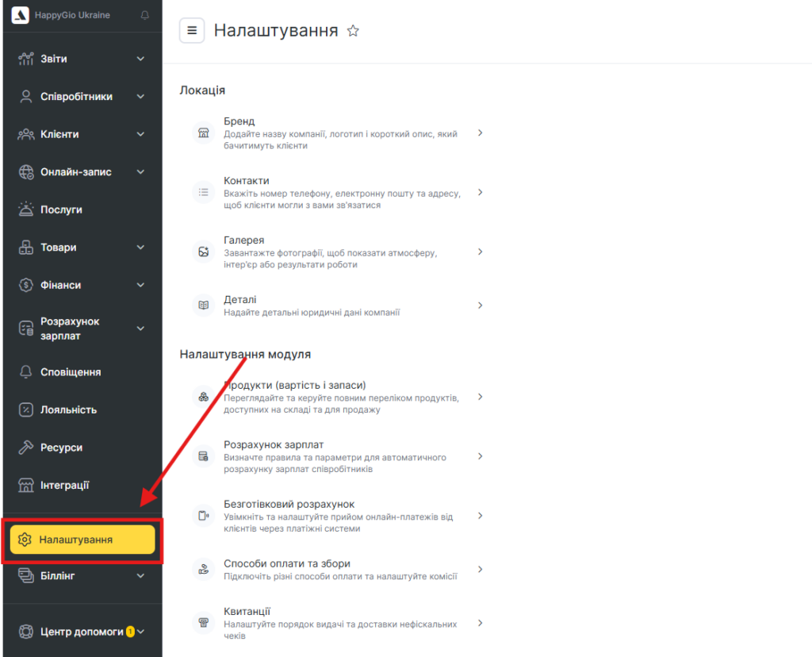Click the hamburger menu toggle button
The width and height of the screenshot is (812, 657).
[192, 31]
